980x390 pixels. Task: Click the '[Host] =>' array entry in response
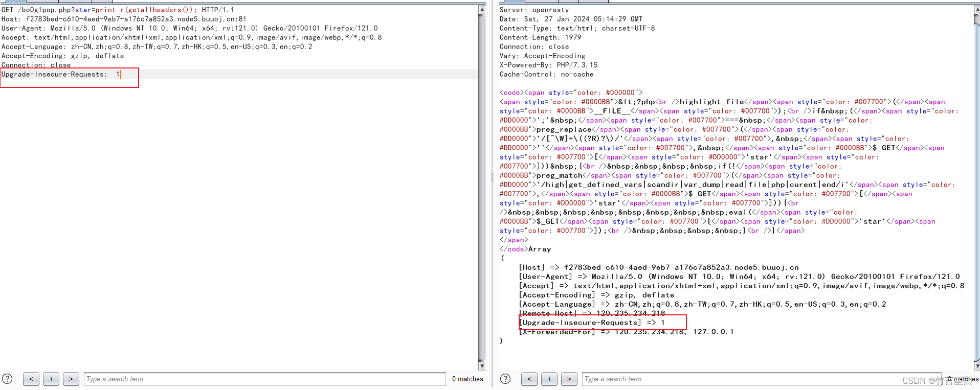click(x=659, y=267)
